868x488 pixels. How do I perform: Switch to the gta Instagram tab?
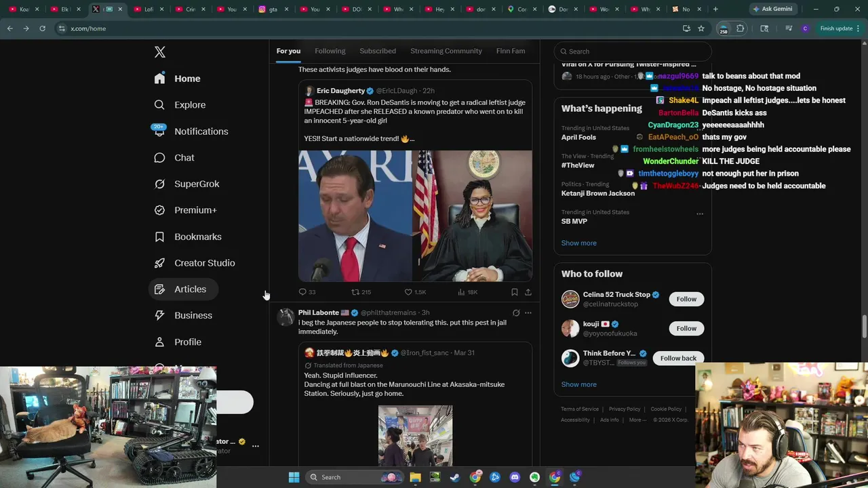click(275, 9)
